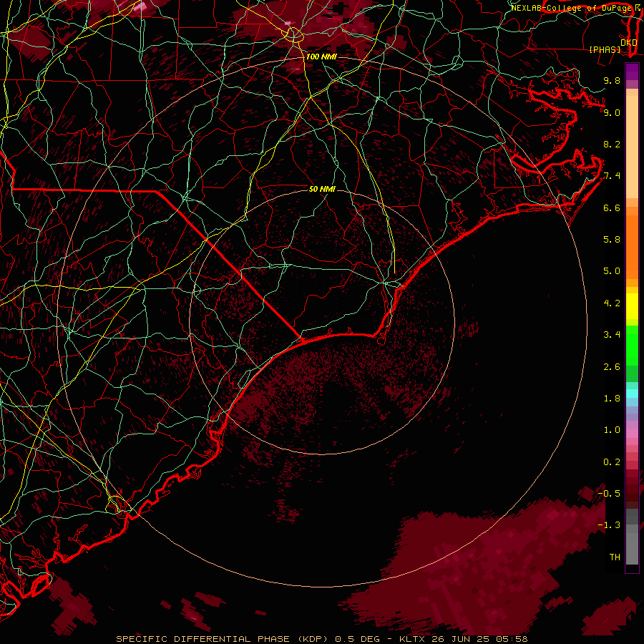Click the -1.3 legend value
The width and height of the screenshot is (644, 644).
610,525
